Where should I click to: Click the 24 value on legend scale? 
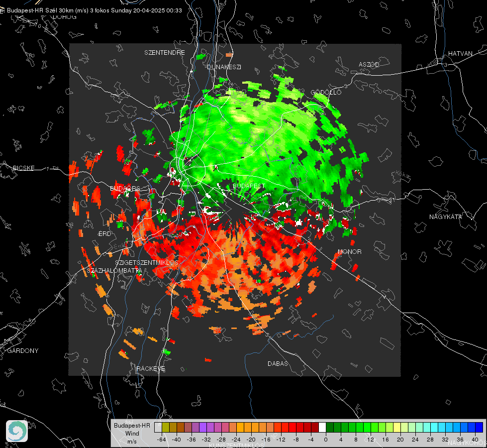[x=415, y=440]
